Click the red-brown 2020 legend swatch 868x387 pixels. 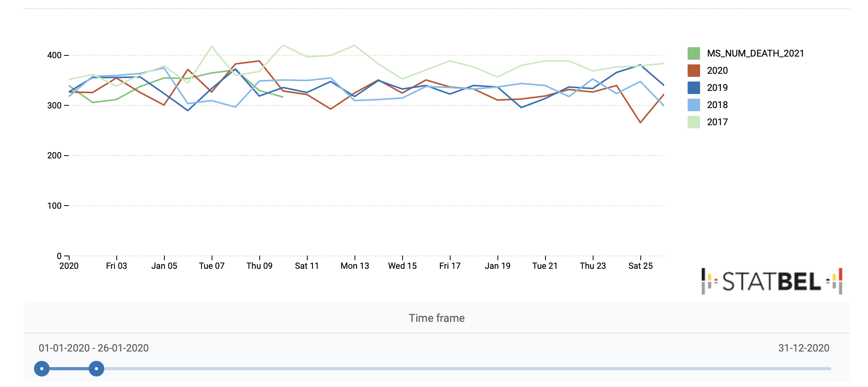pyautogui.click(x=693, y=71)
